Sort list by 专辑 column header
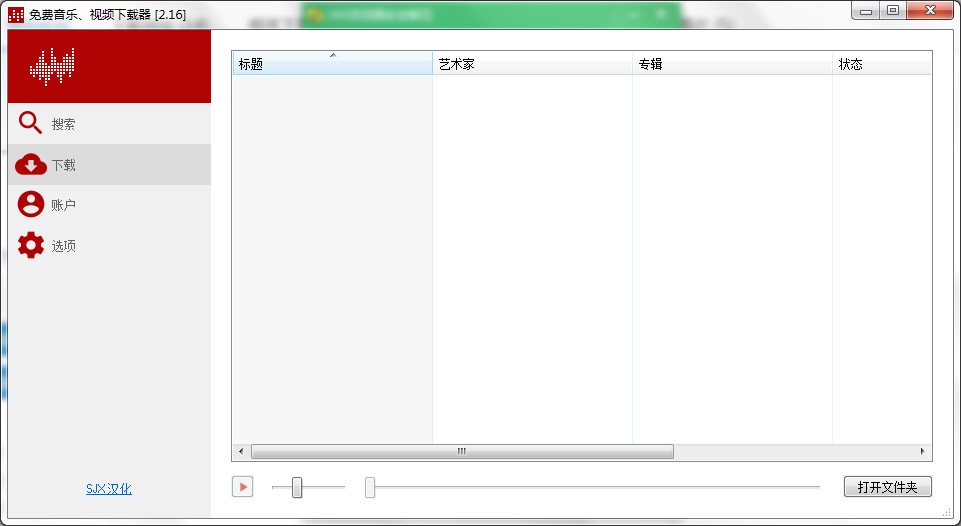Screen dimensions: 961x526 pyautogui.click(x=732, y=64)
